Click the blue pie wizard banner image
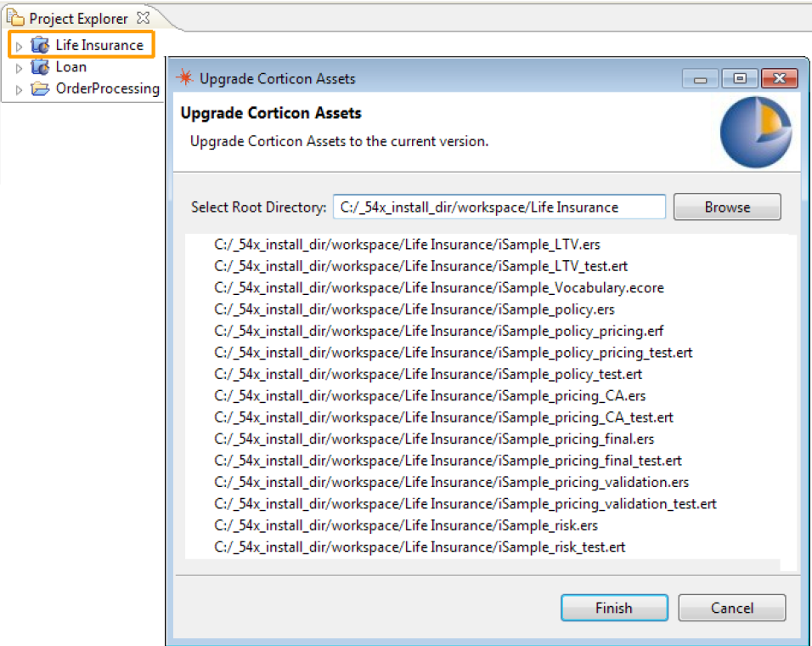The width and height of the screenshot is (812, 646). pyautogui.click(x=756, y=132)
